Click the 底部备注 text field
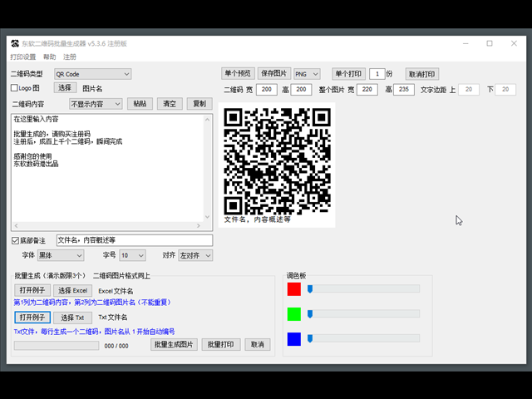532x399 pixels. pyautogui.click(x=135, y=240)
